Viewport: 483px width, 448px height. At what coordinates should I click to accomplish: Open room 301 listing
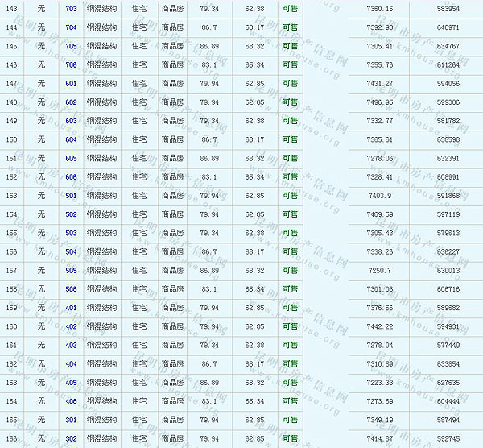click(x=71, y=420)
